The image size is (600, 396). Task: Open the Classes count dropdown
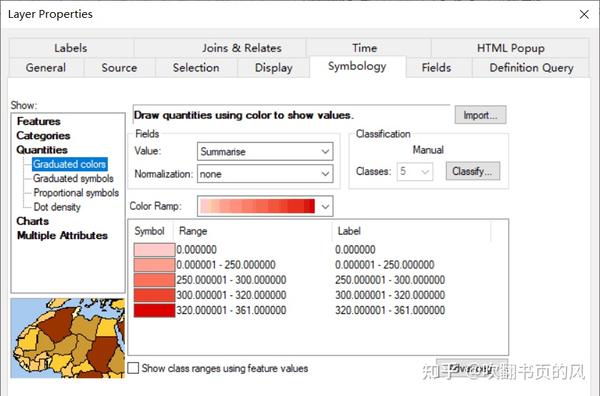[415, 171]
